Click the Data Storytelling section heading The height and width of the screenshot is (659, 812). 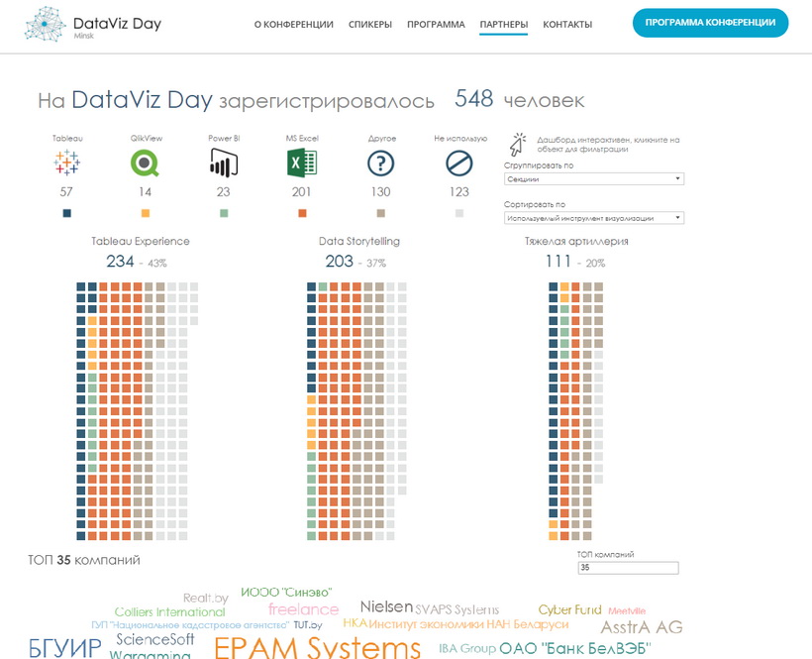tap(359, 241)
